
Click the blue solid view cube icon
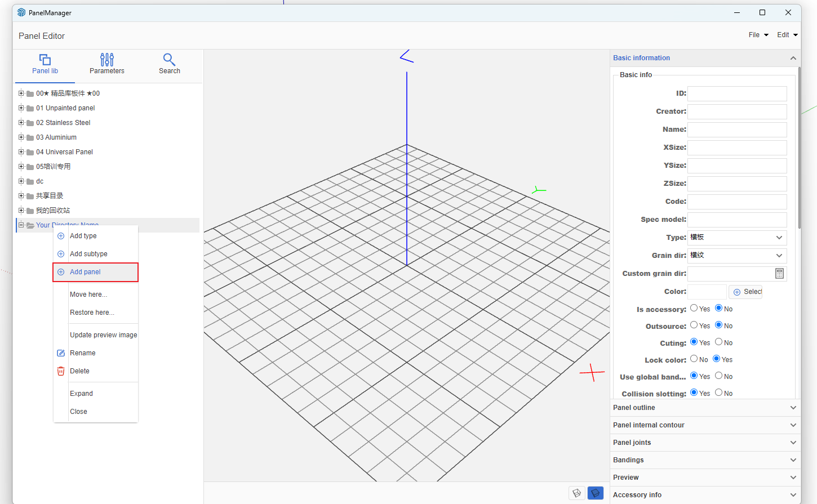click(x=595, y=493)
